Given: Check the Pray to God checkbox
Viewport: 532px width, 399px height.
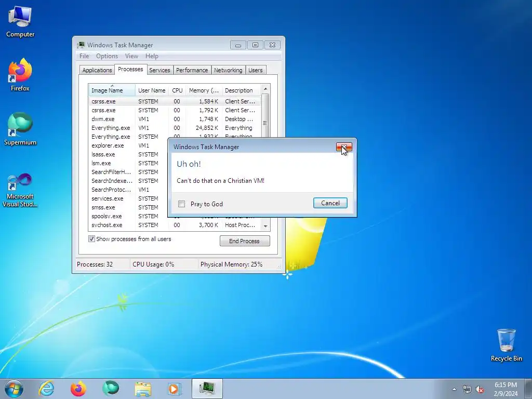Looking at the screenshot, I should tap(181, 204).
